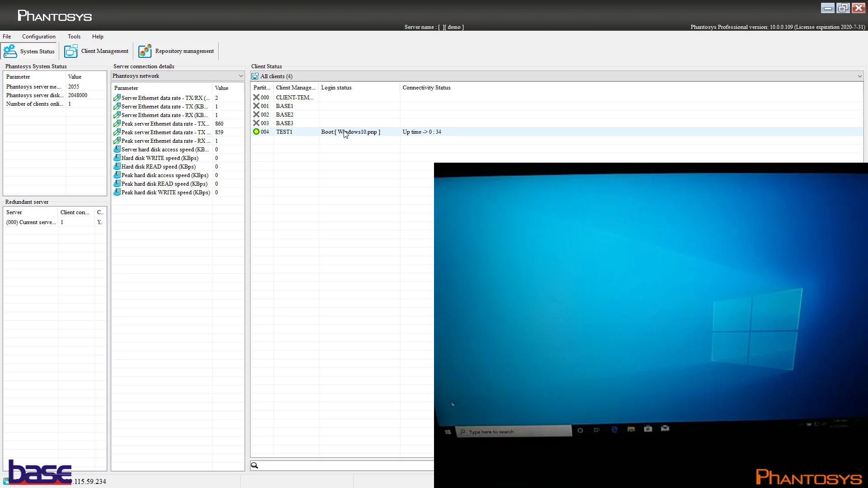Open the Help menu
868x488 pixels.
point(98,37)
